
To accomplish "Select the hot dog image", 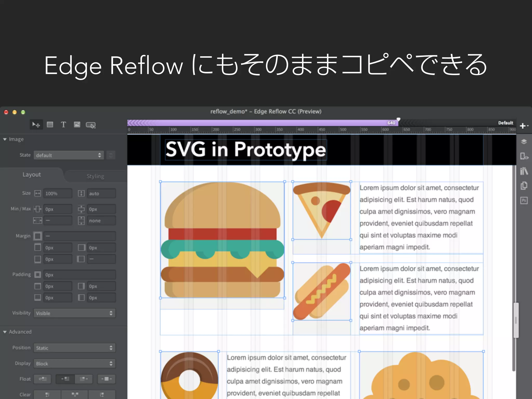I will pyautogui.click(x=322, y=291).
